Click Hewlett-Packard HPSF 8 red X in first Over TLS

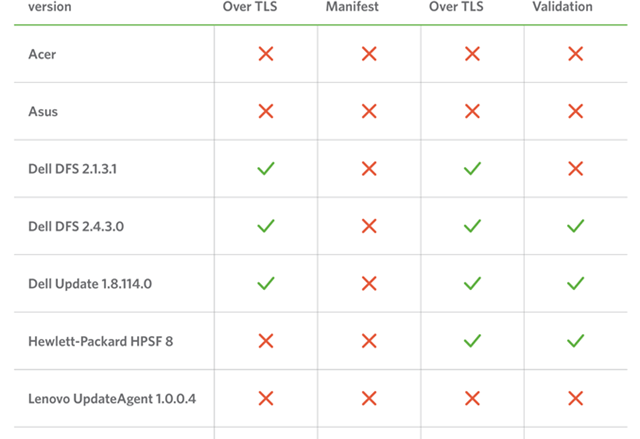pos(266,341)
